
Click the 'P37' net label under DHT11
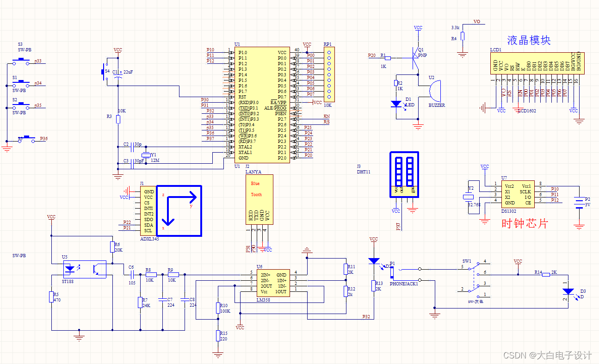398,226
